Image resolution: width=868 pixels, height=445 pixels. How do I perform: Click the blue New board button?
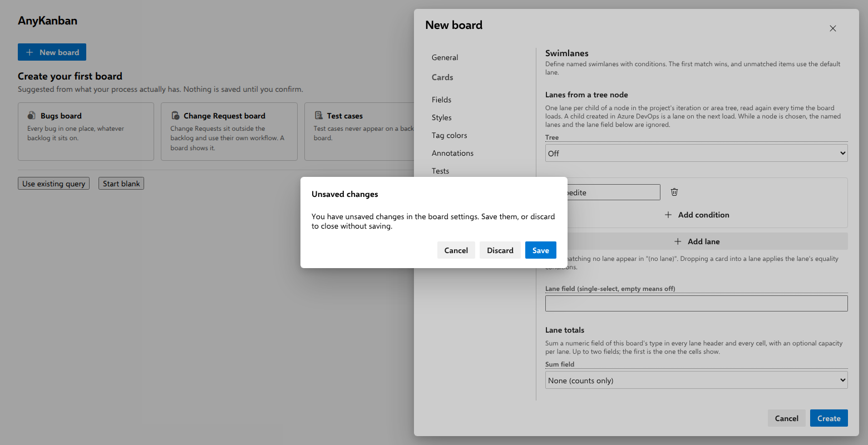pyautogui.click(x=52, y=52)
